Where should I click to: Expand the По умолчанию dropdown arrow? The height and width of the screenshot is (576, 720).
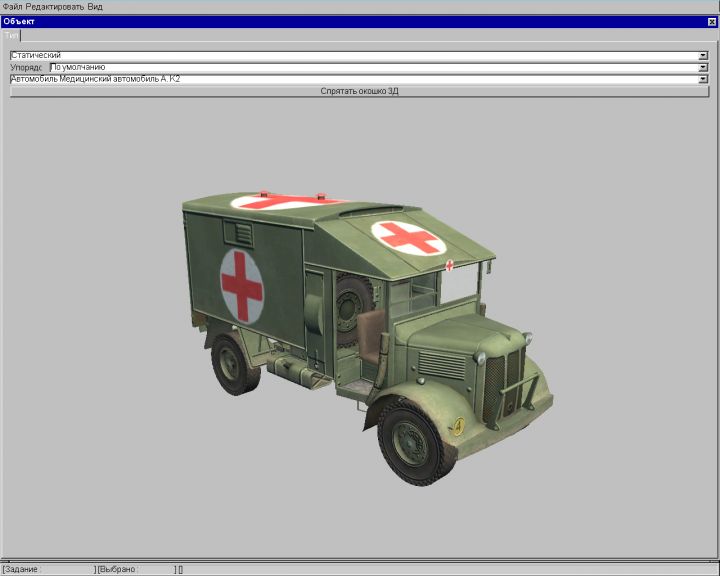(x=703, y=67)
